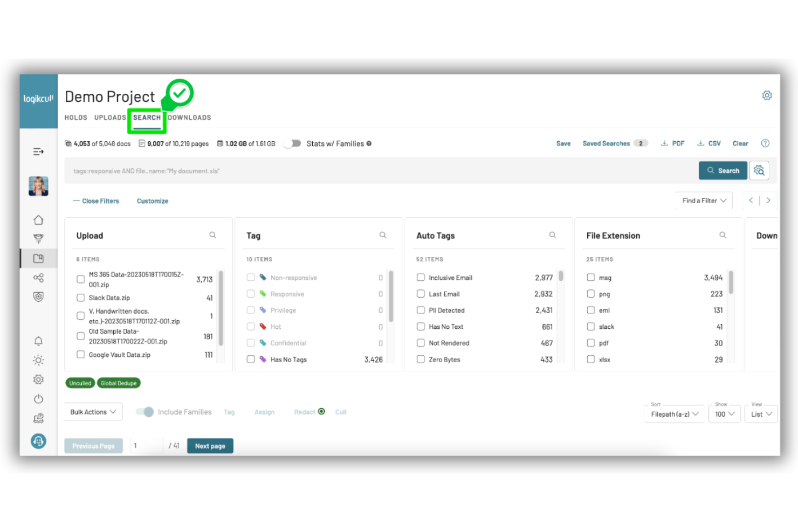
Task: Change sort order from Filepath (a-z)
Action: coord(675,414)
